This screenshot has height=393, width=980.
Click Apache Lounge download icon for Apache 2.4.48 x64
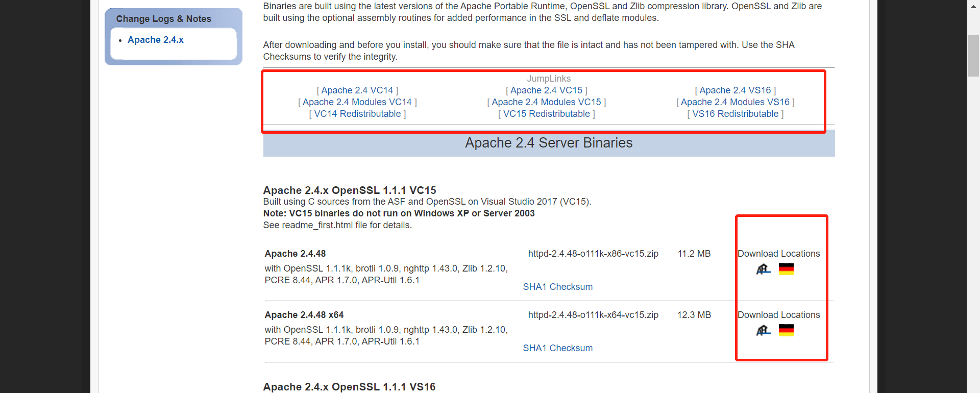(764, 330)
